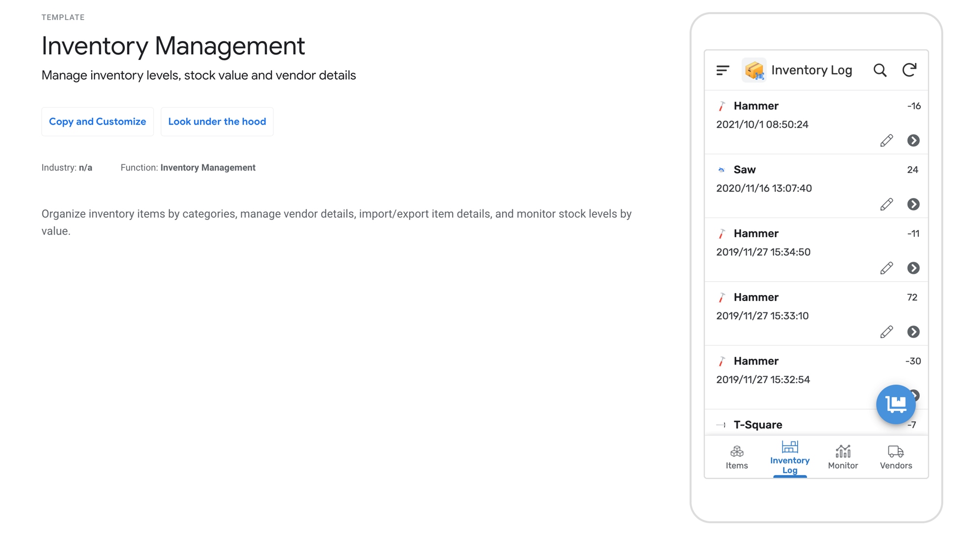The height and width of the screenshot is (533, 980).
Task: Open the hamburger menu icon
Action: pyautogui.click(x=723, y=70)
